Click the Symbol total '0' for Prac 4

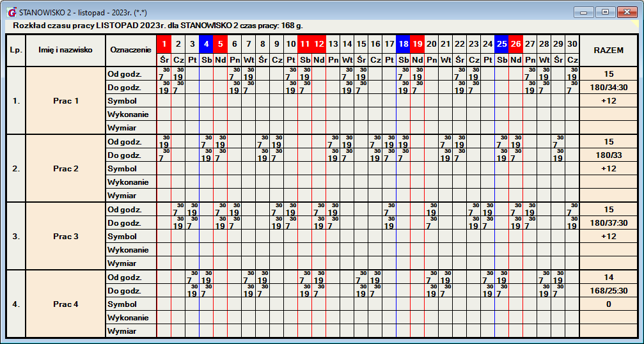608,304
